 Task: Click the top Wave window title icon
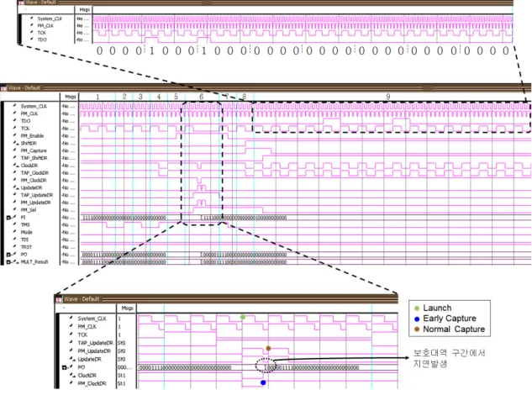tap(21, 3)
